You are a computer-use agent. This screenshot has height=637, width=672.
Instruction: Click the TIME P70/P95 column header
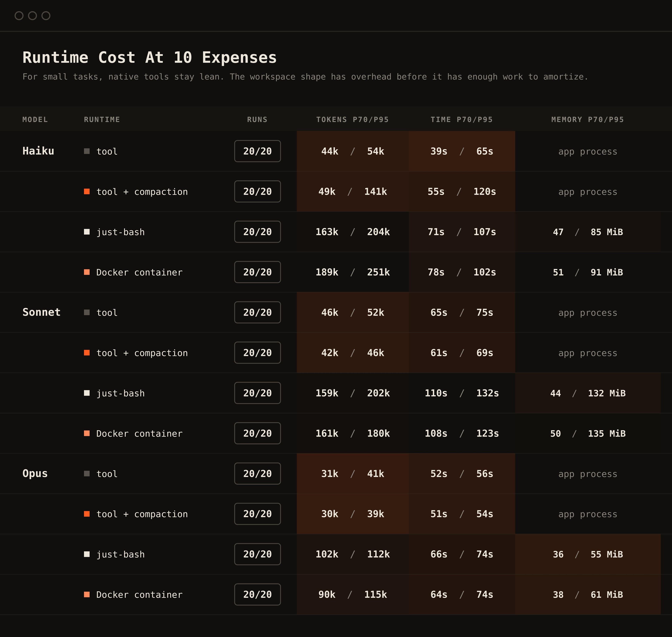pos(462,119)
